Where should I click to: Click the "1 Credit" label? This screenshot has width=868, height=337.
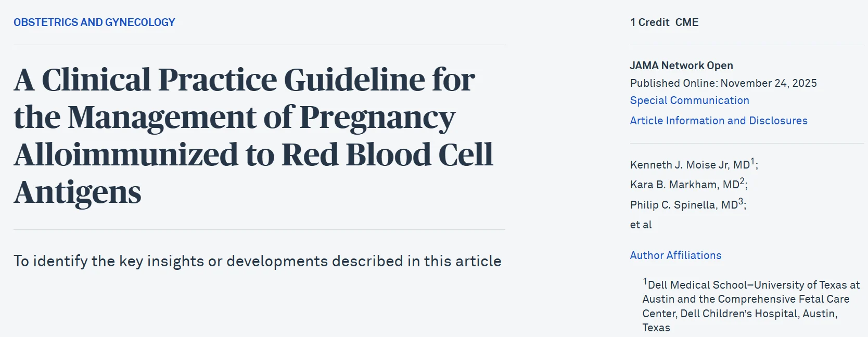pos(649,22)
